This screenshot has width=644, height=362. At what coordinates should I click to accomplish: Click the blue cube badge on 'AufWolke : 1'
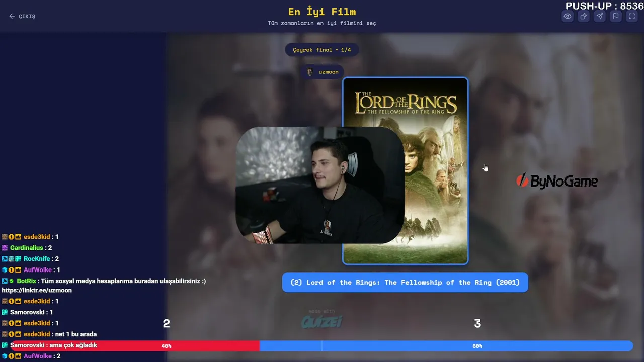click(5, 270)
